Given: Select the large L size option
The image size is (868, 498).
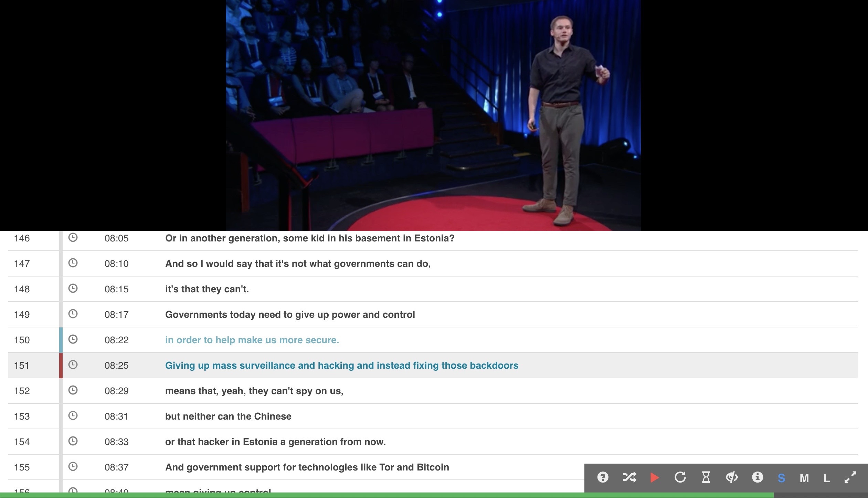Looking at the screenshot, I should (827, 478).
